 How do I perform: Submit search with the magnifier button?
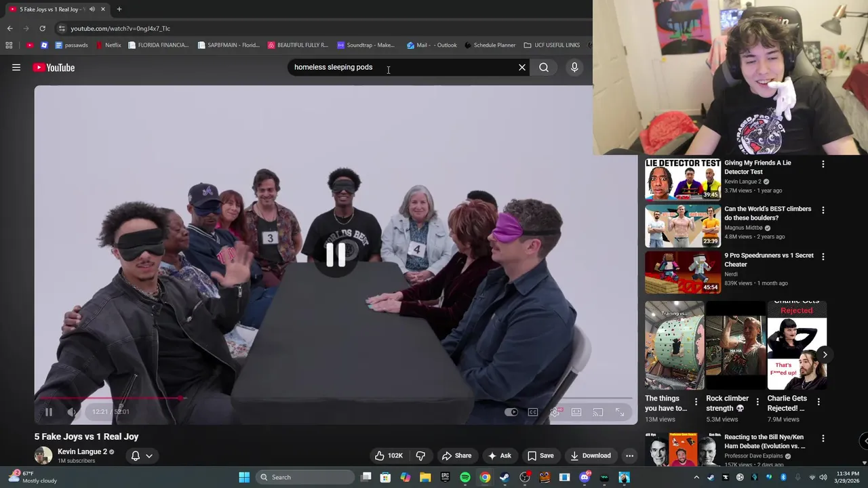point(544,67)
